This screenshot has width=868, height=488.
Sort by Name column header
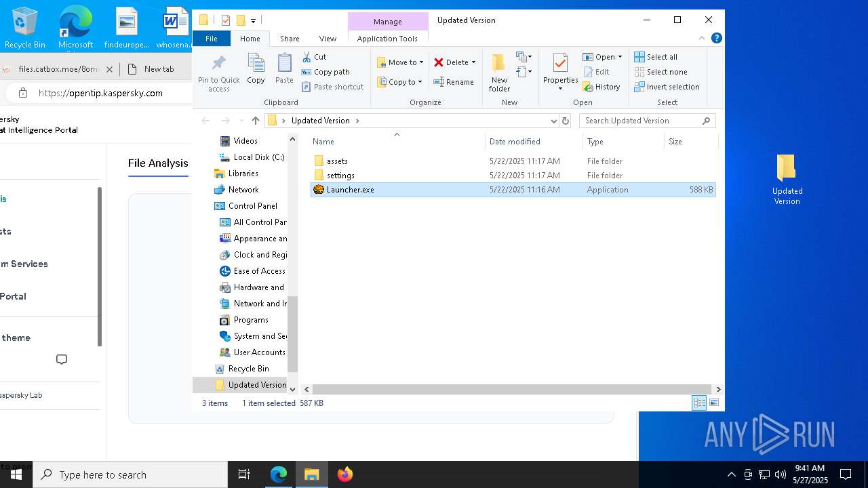[x=397, y=142]
